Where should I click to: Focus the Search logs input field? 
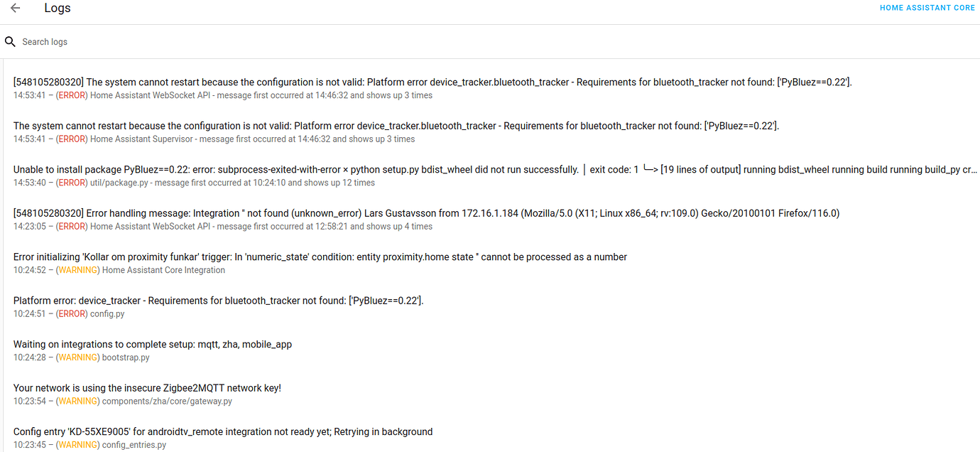pyautogui.click(x=284, y=42)
